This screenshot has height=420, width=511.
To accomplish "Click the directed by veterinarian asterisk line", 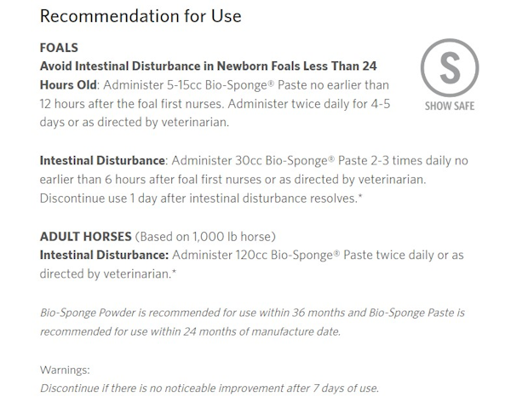I will 108,274.
